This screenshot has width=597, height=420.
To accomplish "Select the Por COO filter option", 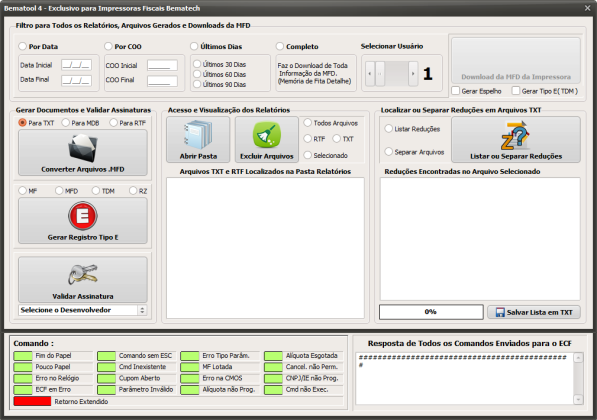I will pos(108,46).
